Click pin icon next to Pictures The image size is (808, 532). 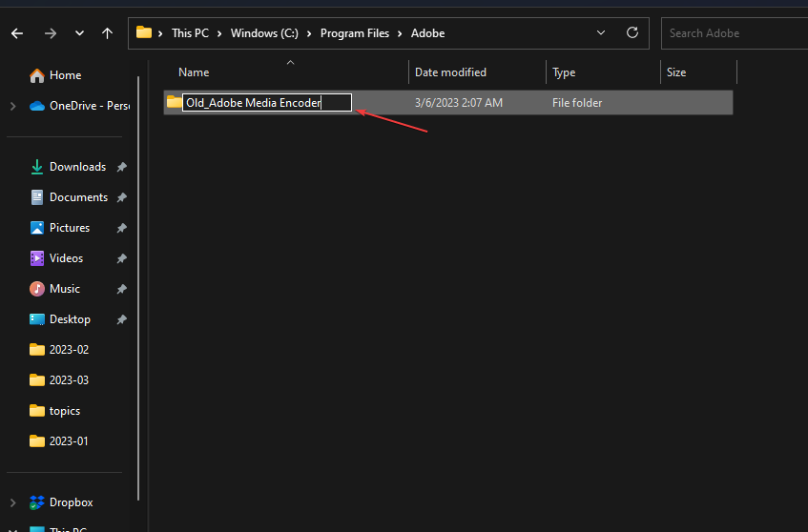[x=121, y=228]
